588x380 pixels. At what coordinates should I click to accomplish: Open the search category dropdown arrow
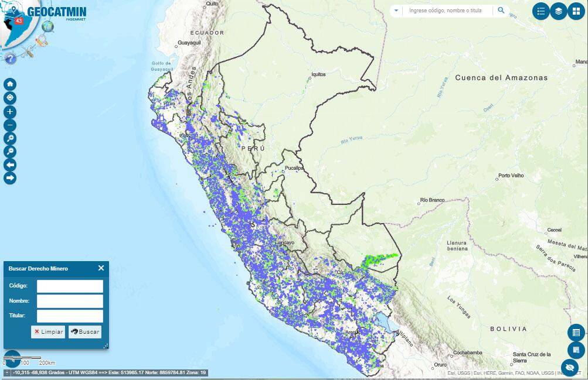click(396, 11)
